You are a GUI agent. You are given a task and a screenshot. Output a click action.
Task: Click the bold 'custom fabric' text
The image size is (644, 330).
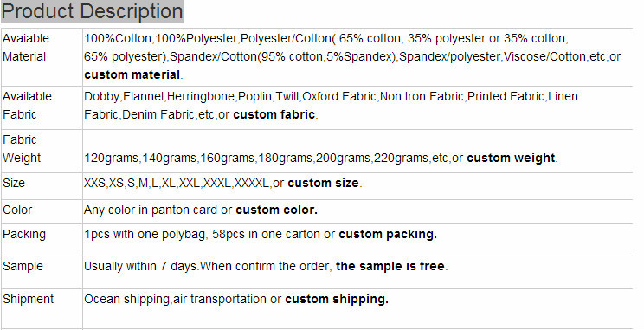click(274, 114)
